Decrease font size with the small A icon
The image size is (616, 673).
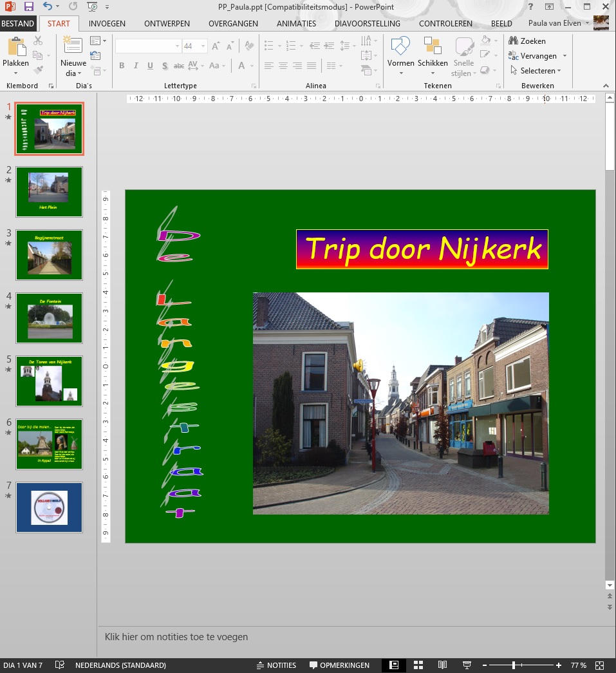pyautogui.click(x=230, y=46)
